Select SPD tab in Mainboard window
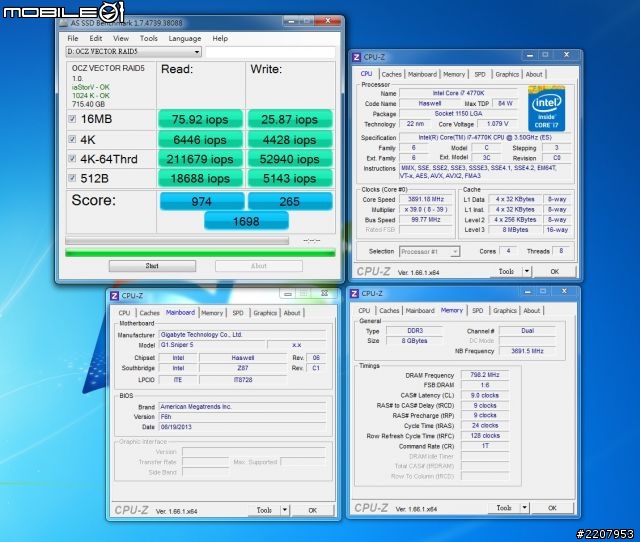This screenshot has width=640, height=542. click(x=238, y=313)
